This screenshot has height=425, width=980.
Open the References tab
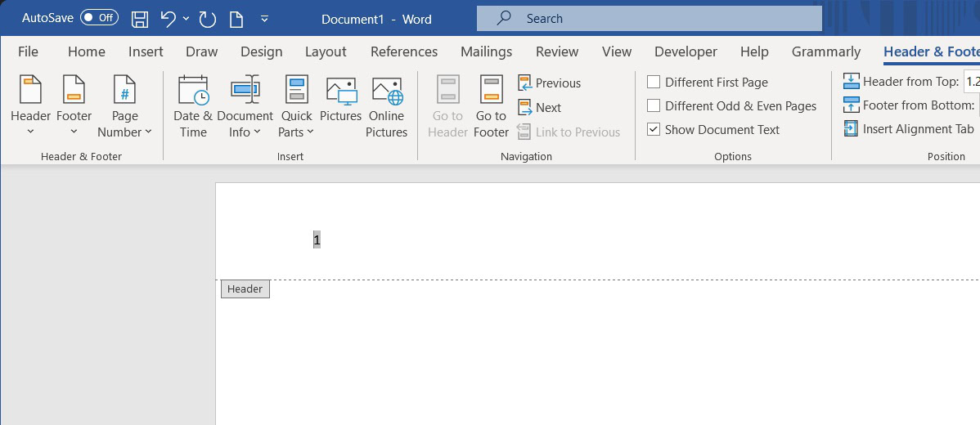click(403, 51)
